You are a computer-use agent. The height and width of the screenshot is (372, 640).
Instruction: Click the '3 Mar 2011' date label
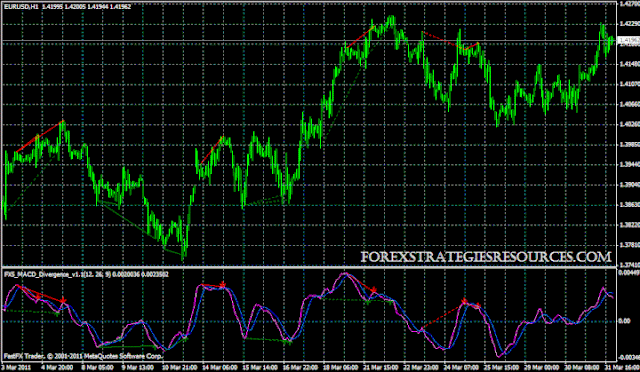17,367
